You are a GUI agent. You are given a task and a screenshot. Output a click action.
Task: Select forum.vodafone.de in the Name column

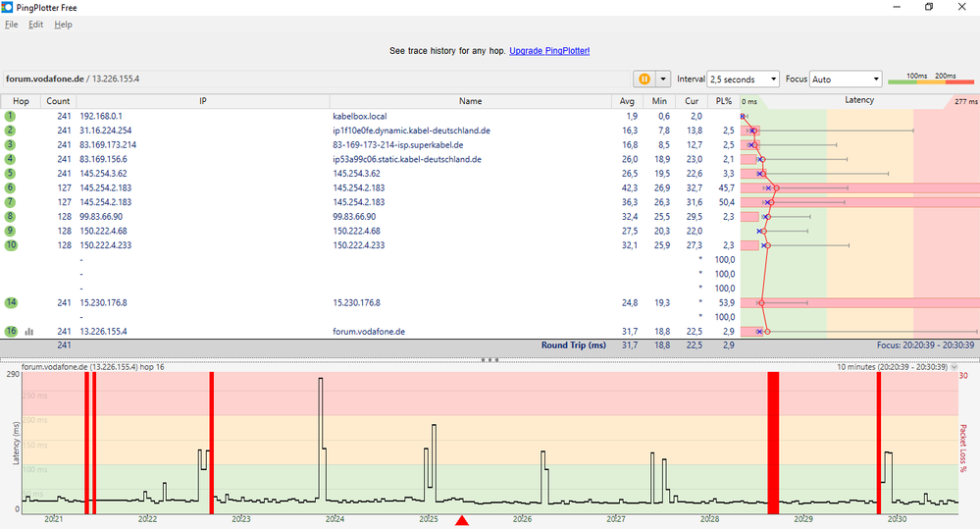(x=369, y=332)
